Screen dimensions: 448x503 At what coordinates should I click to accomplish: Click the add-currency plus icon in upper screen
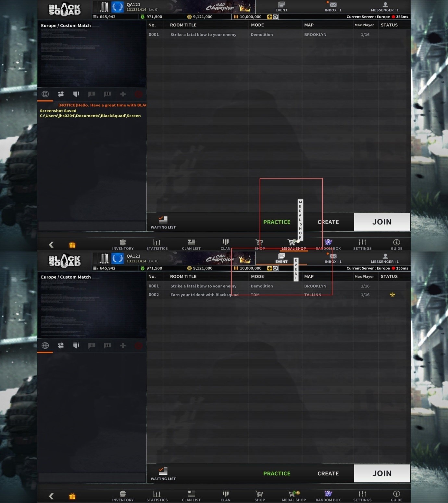[x=269, y=17]
